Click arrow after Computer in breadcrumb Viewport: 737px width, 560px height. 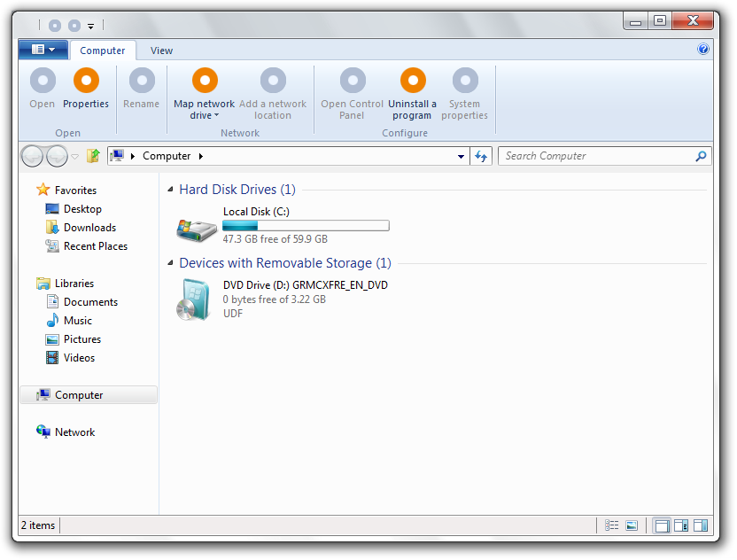click(201, 156)
